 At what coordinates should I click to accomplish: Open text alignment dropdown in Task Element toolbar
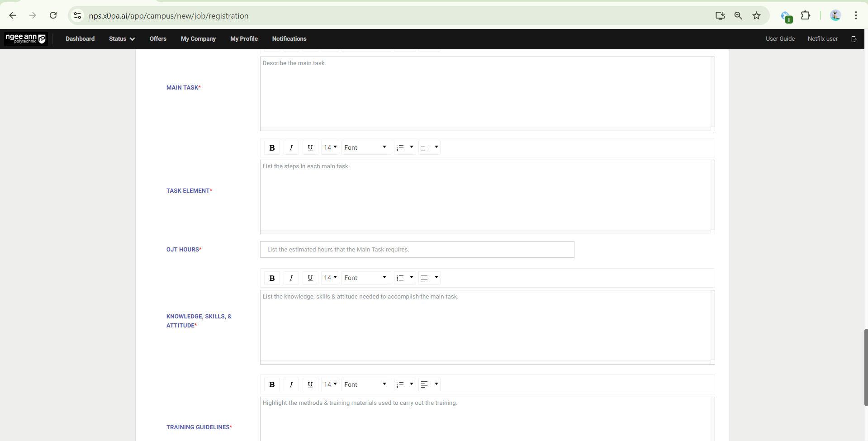pos(429,148)
